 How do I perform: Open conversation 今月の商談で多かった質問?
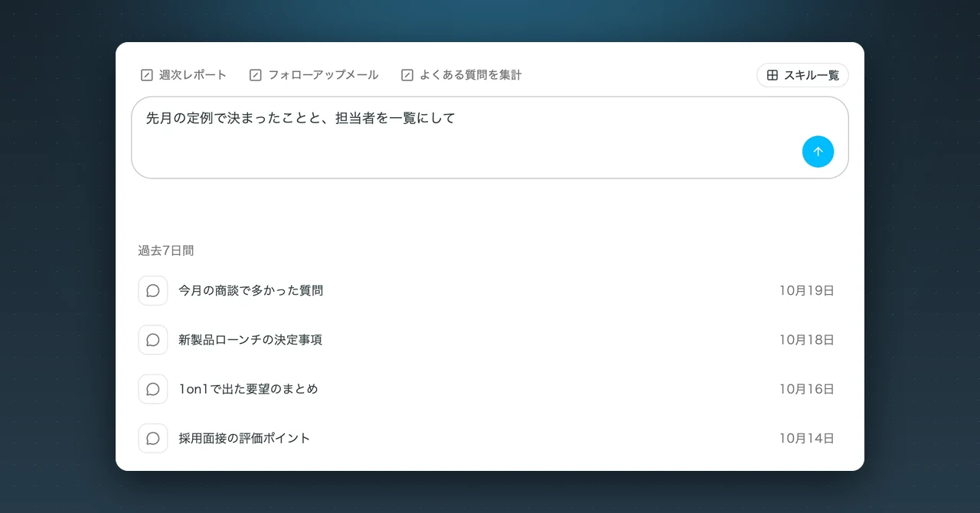[x=486, y=291]
